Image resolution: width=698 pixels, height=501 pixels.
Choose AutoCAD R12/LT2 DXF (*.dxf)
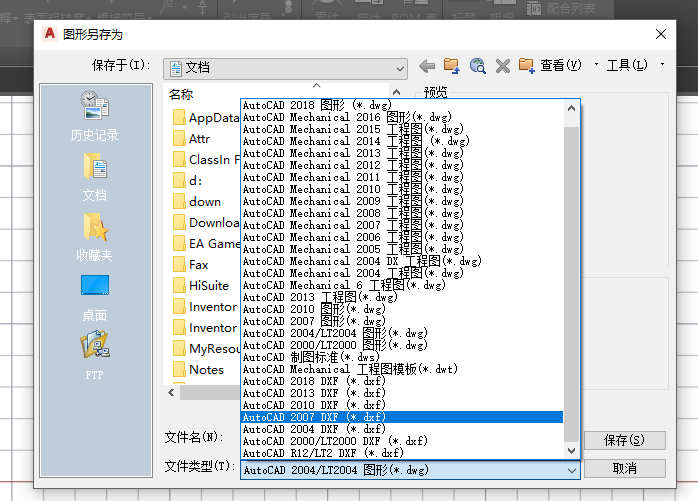tap(402, 454)
